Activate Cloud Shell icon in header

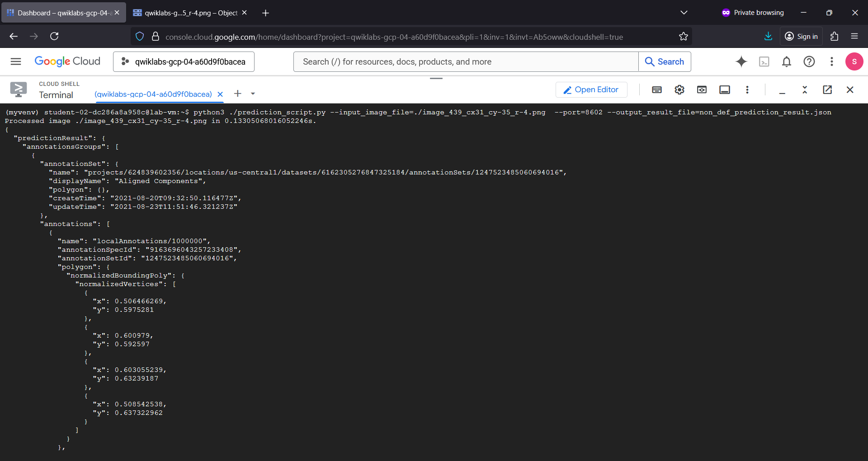point(764,61)
